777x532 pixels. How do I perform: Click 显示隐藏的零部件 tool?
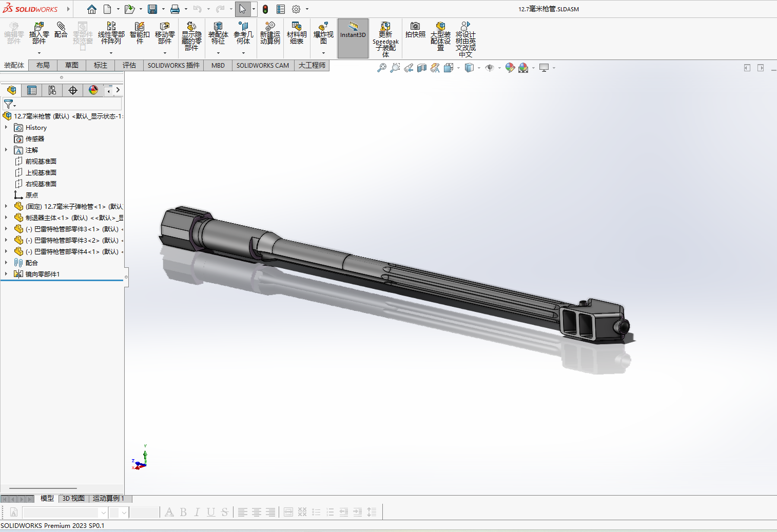(x=191, y=36)
